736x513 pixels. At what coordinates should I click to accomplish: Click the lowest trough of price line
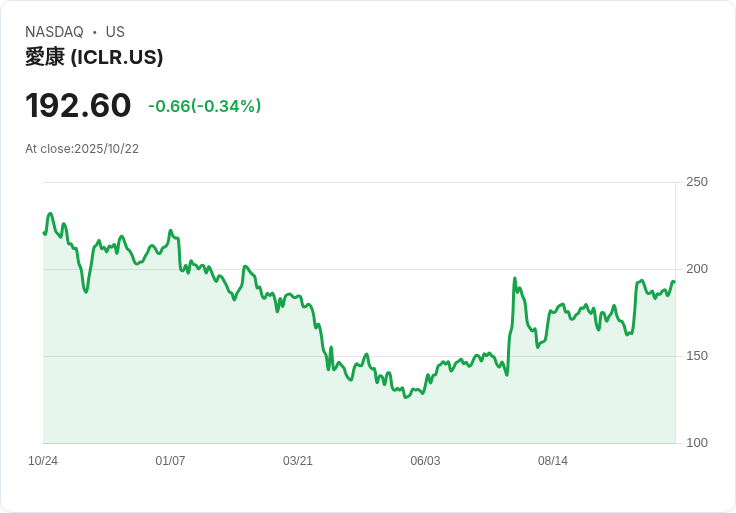(x=405, y=397)
